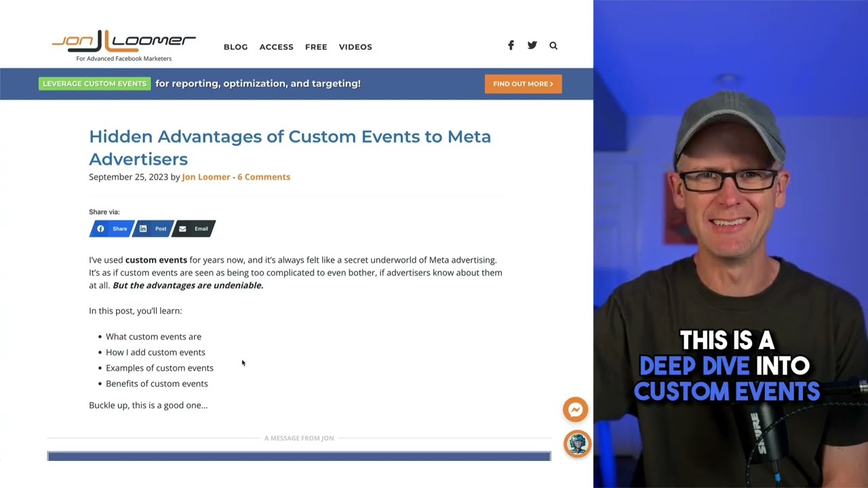The image size is (868, 488).
Task: Click the Jon Loomer logo
Action: [x=123, y=45]
